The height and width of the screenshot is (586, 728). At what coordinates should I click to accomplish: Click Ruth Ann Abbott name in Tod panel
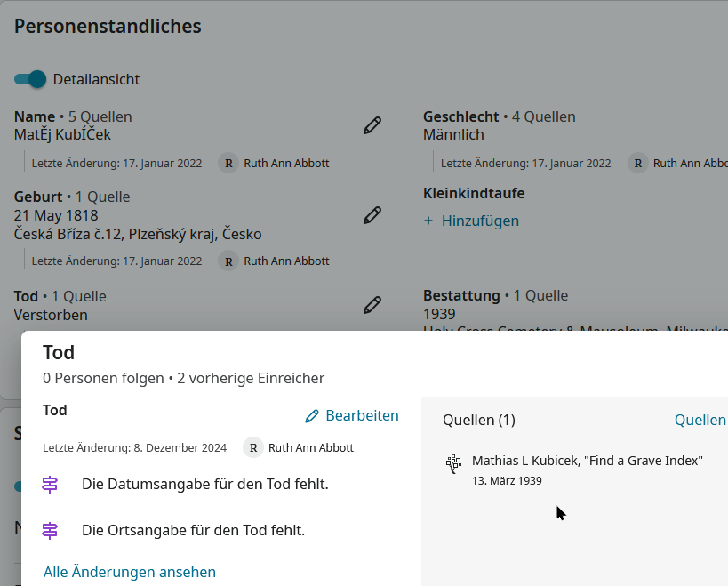[311, 448]
